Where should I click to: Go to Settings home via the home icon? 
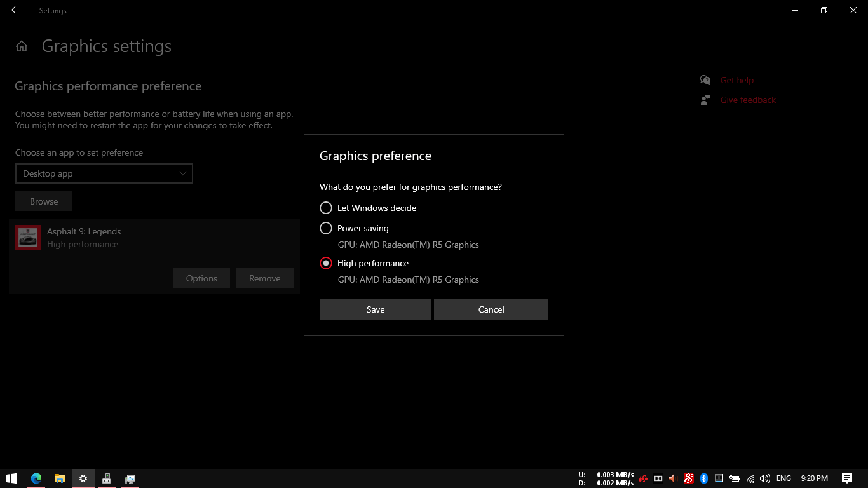point(21,46)
